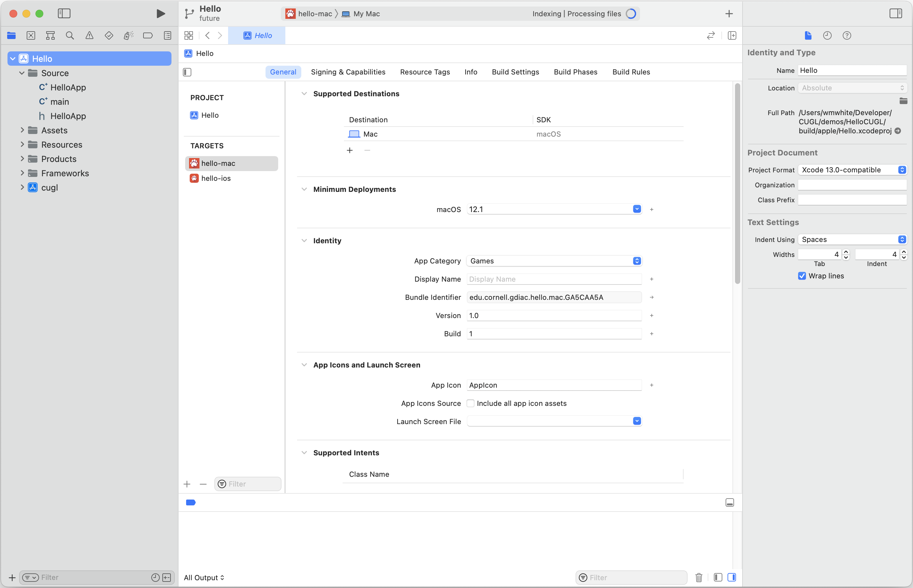Open the Find navigator magnifier icon
This screenshot has height=588, width=913.
(70, 35)
